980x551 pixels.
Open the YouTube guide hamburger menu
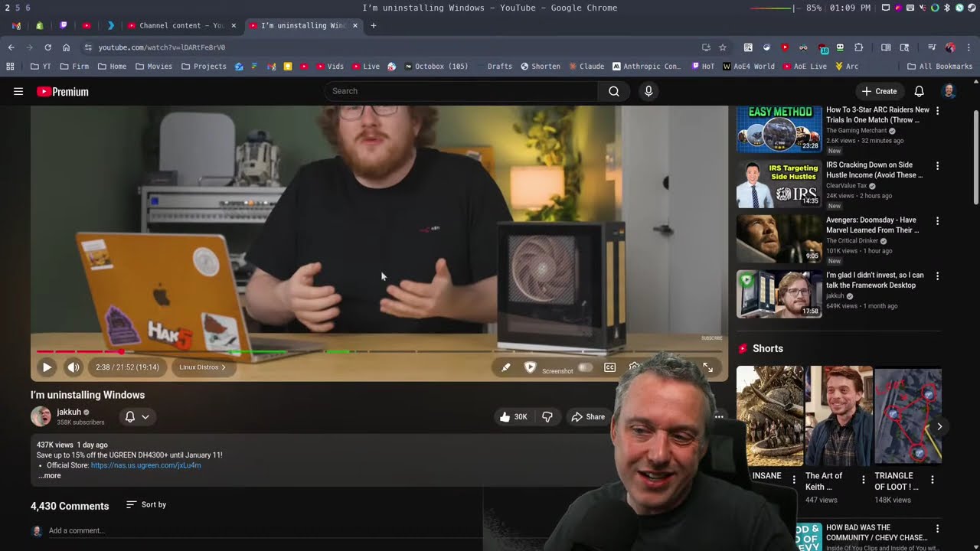(x=18, y=91)
